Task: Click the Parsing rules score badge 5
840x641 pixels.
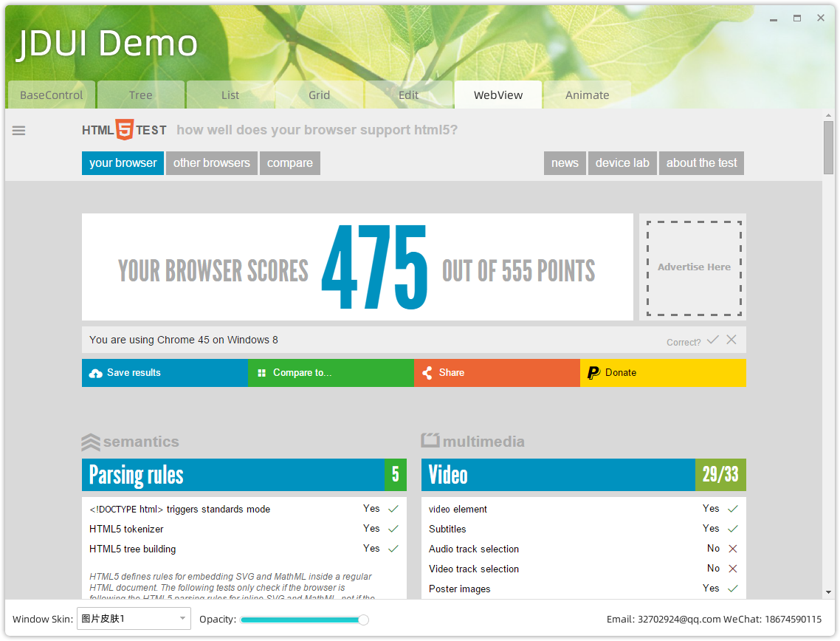Action: [x=396, y=475]
